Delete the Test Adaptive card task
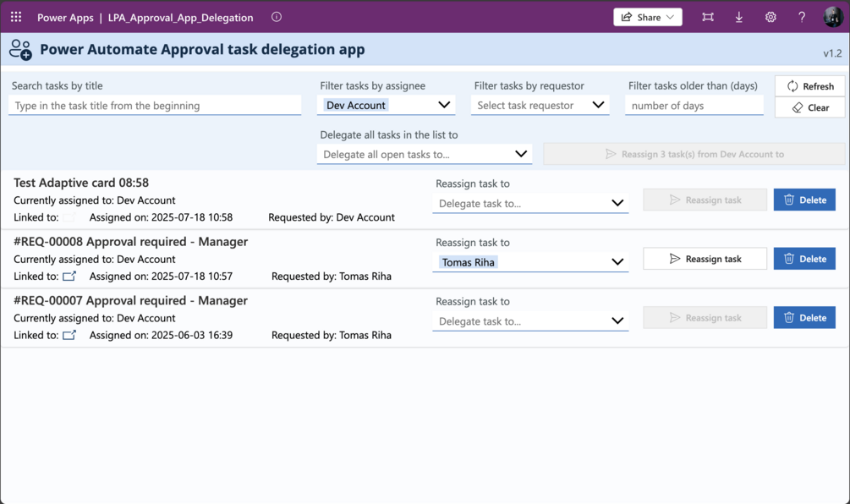850x504 pixels. (x=804, y=200)
